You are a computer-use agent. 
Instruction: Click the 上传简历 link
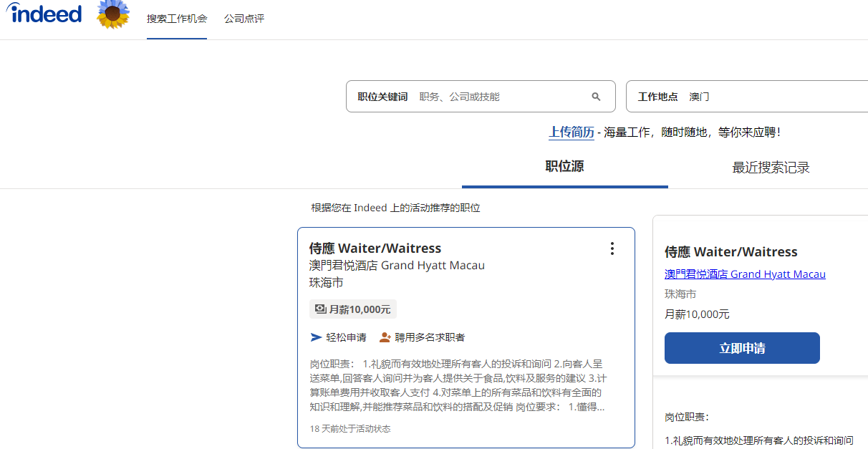[571, 132]
